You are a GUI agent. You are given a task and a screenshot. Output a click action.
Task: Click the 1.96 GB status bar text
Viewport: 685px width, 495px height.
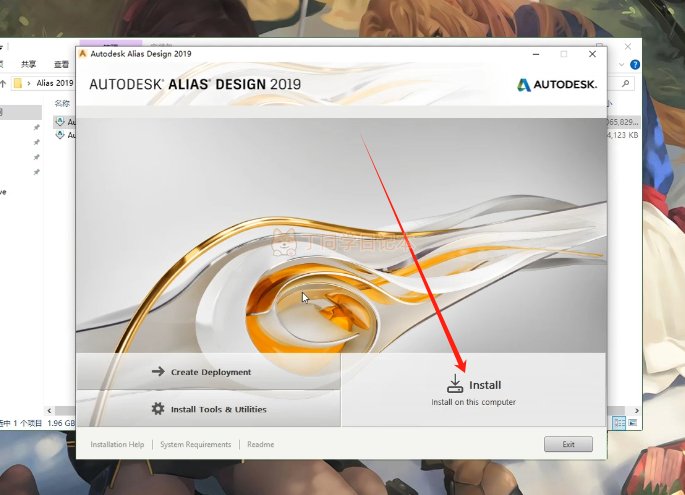tap(61, 423)
